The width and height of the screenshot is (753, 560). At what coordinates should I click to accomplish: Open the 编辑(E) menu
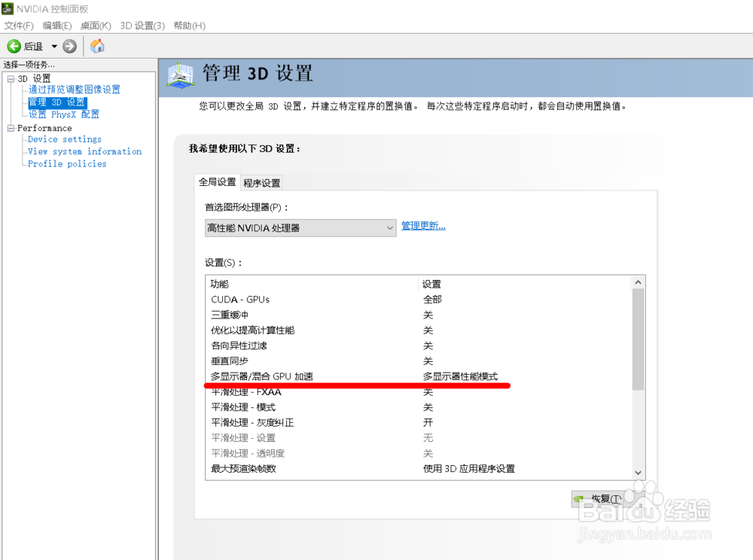coord(56,26)
